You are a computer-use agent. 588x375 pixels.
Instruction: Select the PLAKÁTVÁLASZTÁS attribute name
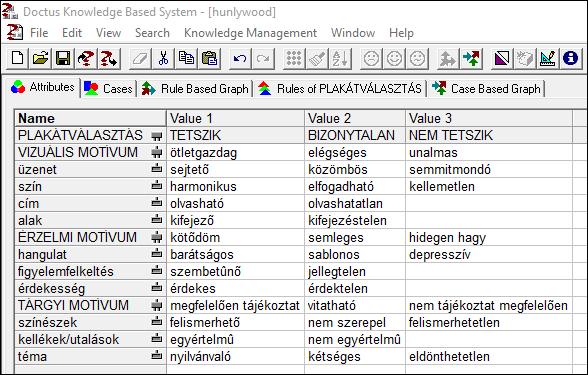coord(80,135)
